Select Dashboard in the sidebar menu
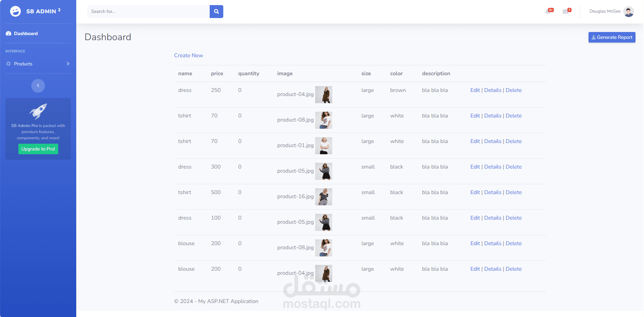Screen dimensions: 644x317 point(26,33)
